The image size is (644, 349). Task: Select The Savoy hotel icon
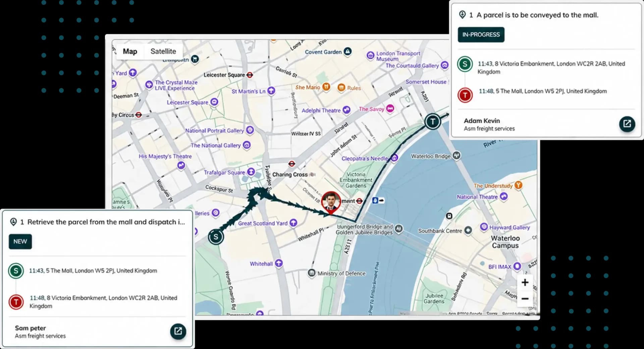(x=390, y=109)
